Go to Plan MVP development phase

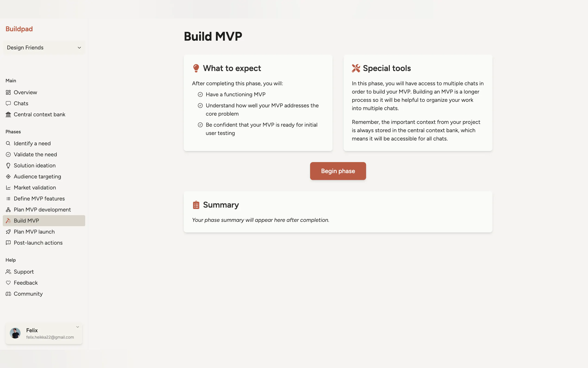(42, 209)
